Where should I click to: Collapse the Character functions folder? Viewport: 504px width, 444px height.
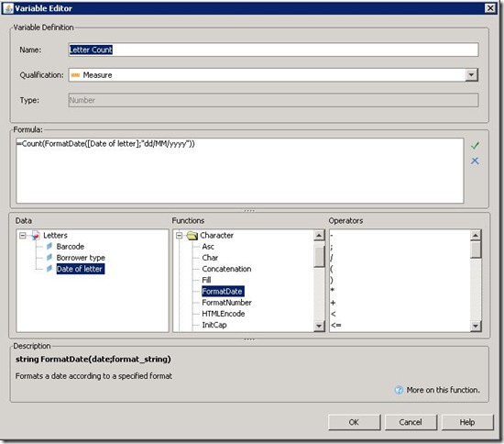179,236
